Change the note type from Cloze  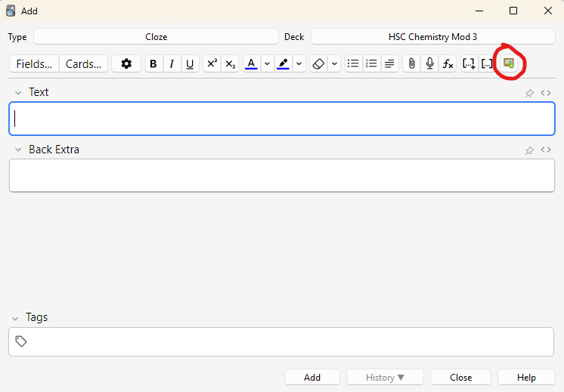tap(156, 37)
